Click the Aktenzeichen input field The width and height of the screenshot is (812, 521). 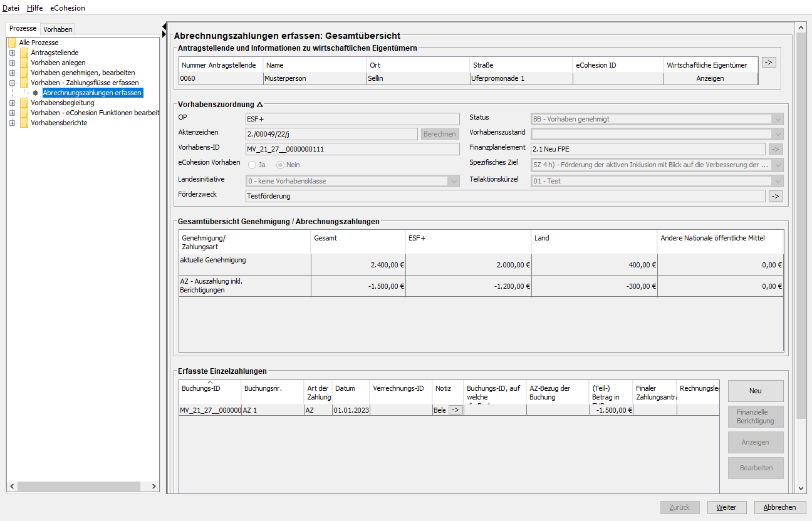(331, 134)
